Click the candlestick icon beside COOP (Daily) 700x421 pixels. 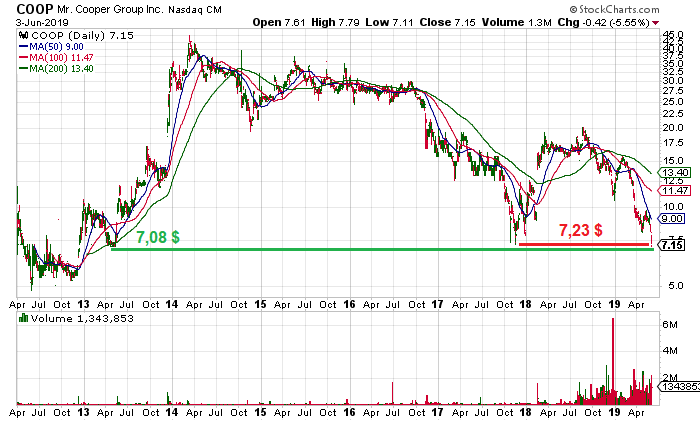point(24,35)
